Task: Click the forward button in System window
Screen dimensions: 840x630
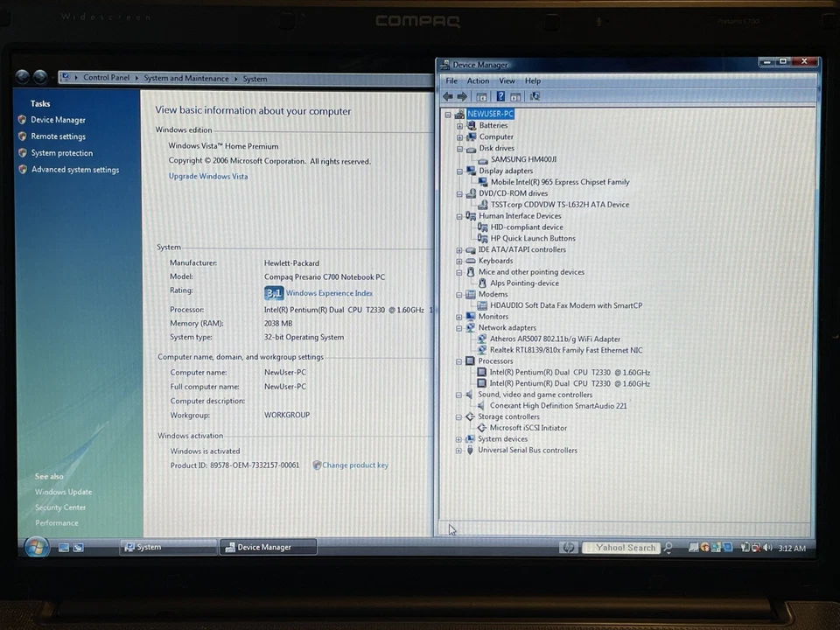Action: point(40,77)
